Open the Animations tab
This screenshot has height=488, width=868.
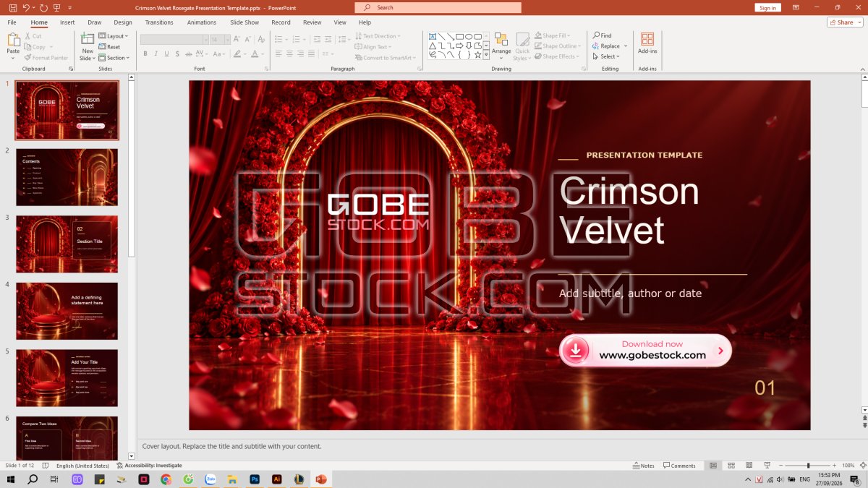tap(202, 22)
